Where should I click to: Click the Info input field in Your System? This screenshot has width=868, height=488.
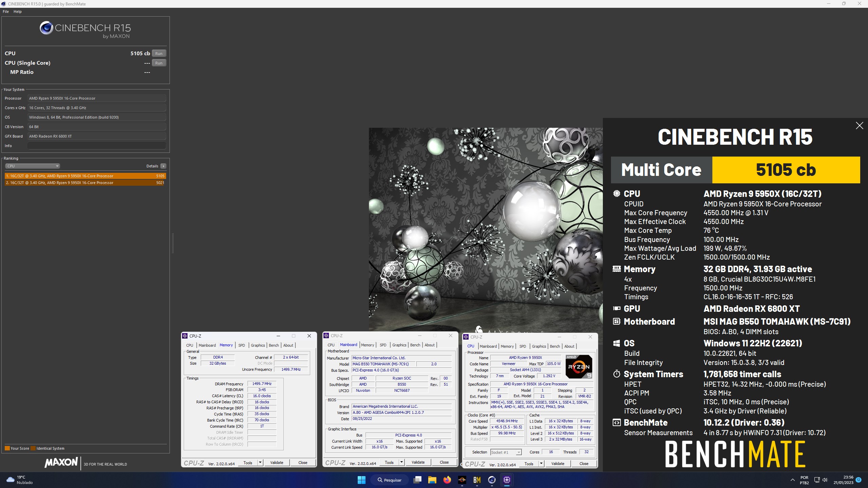click(97, 146)
